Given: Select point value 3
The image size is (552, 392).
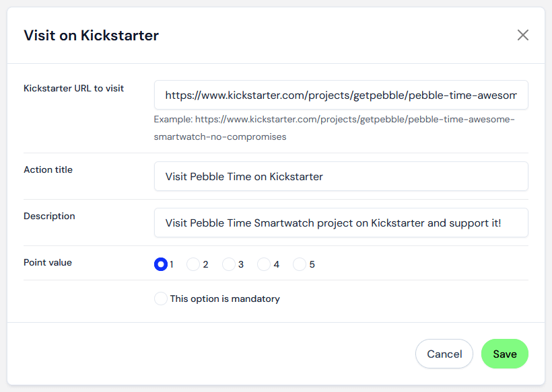Looking at the screenshot, I should pyautogui.click(x=228, y=264).
